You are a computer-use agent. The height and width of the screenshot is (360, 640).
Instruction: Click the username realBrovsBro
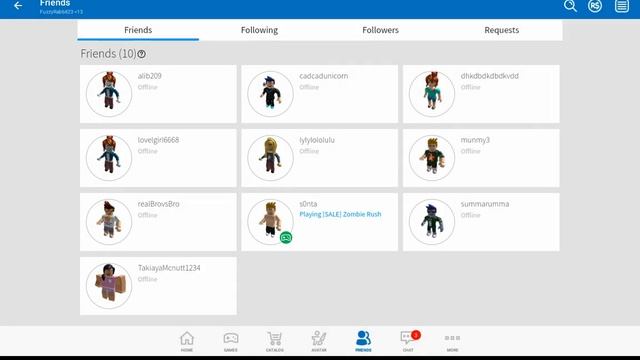pyautogui.click(x=158, y=204)
